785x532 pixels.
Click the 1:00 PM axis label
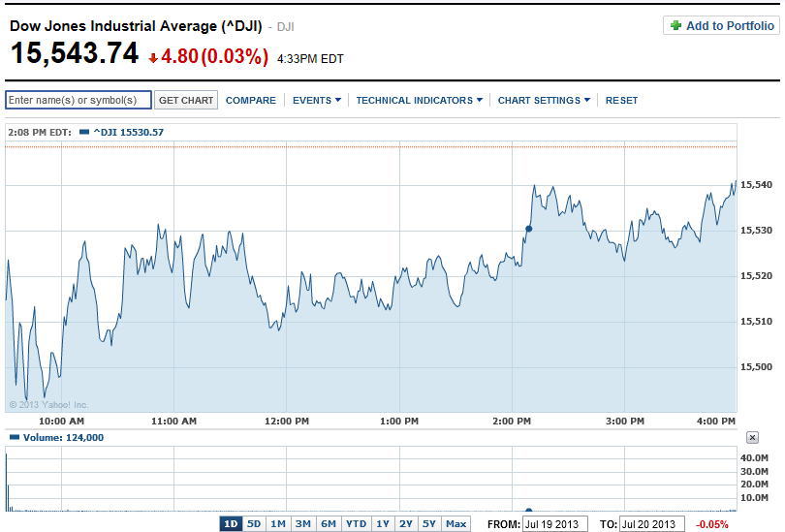pos(399,422)
